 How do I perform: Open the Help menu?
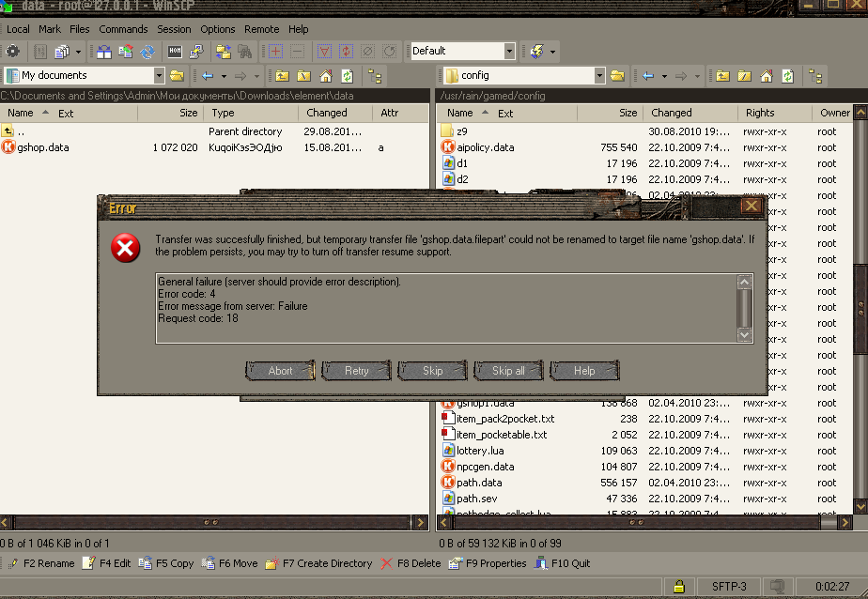tap(299, 29)
